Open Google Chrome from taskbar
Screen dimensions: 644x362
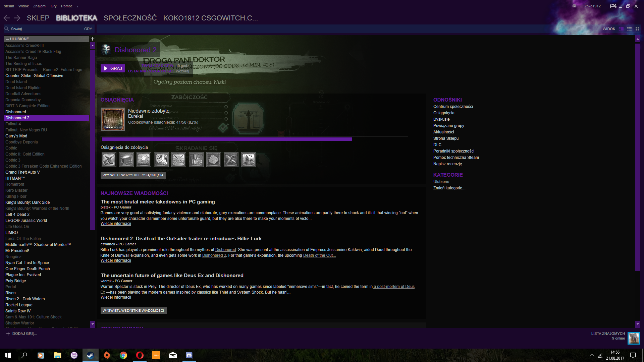click(123, 355)
